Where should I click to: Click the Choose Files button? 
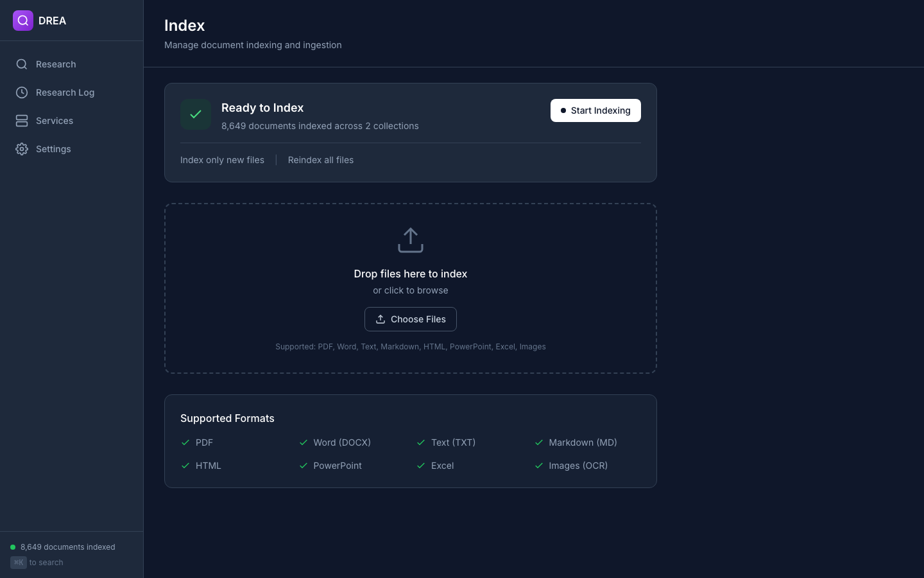tap(411, 319)
